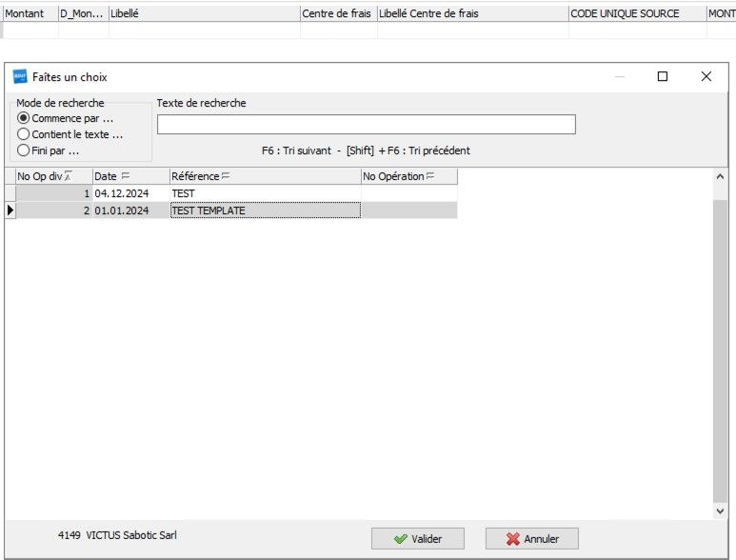This screenshot has width=736, height=560.
Task: Click the No Op div cell showing 2
Action: click(54, 210)
